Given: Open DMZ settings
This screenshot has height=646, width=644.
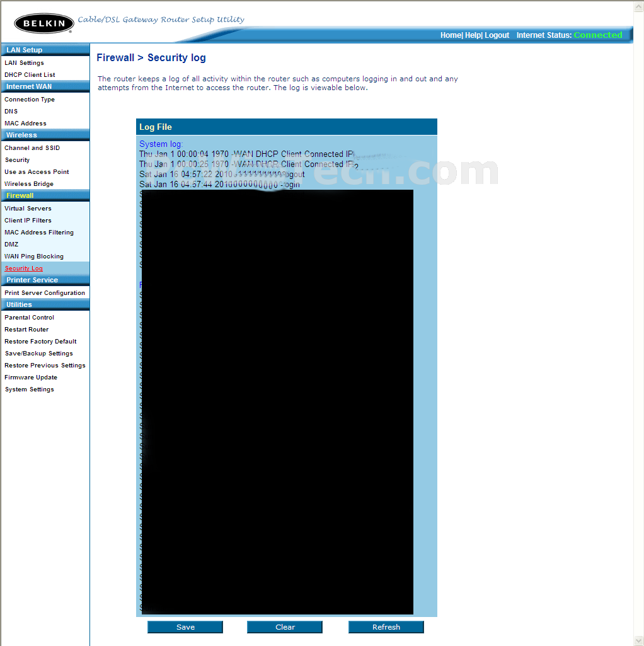Looking at the screenshot, I should (x=11, y=245).
